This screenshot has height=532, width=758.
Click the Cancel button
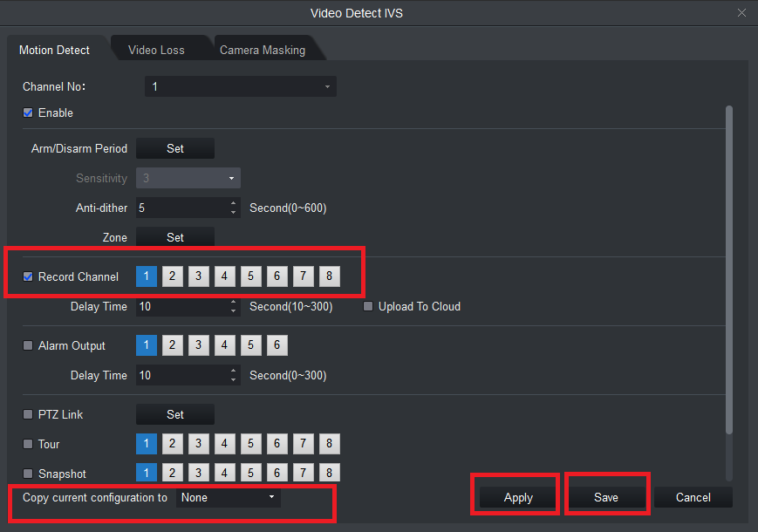pyautogui.click(x=693, y=497)
